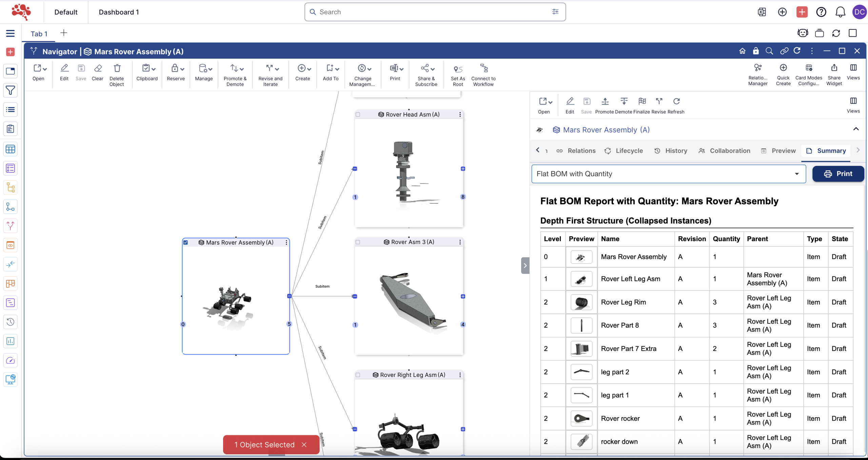Open the Flat BOM with Quantity dropdown

[668, 174]
